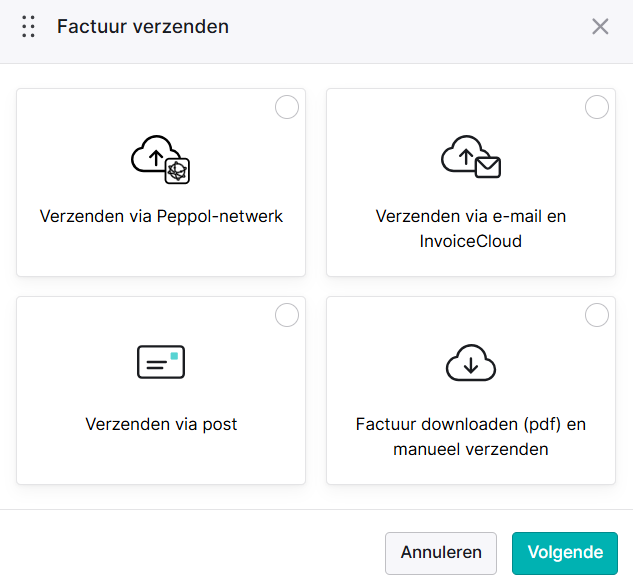Image resolution: width=633 pixels, height=588 pixels.
Task: Click 'Verzenden via Peppol-netwerk' text
Action: point(161,216)
